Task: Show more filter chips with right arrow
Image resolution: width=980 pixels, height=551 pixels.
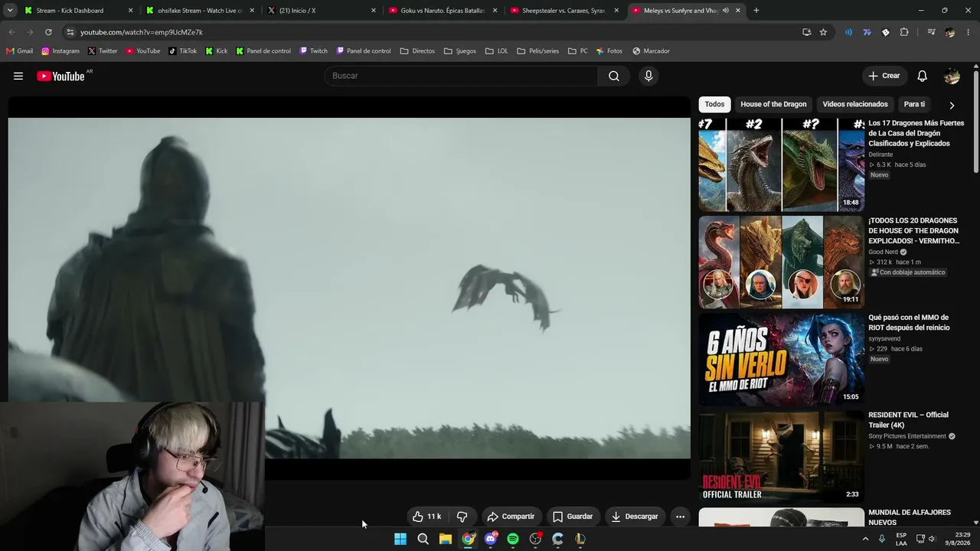Action: pyautogui.click(x=952, y=105)
